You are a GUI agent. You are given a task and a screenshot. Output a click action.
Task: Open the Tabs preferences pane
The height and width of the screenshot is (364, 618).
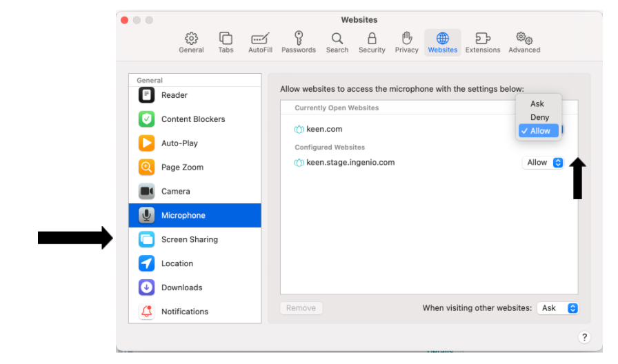click(x=226, y=42)
